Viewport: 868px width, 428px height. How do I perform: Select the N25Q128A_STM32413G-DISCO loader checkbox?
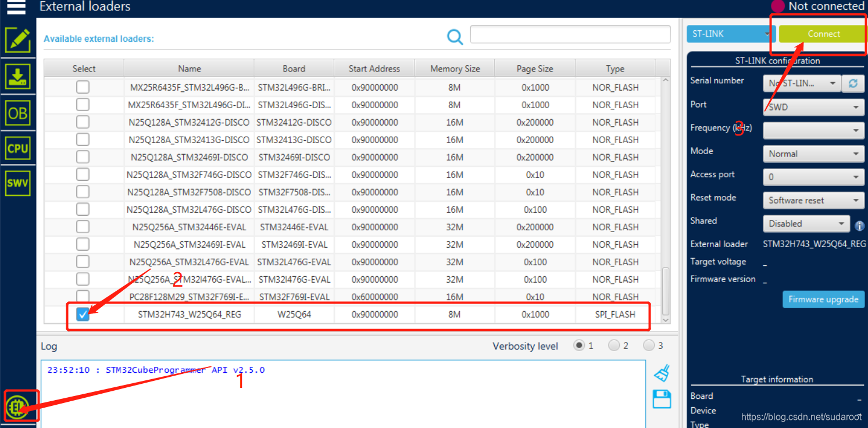coord(83,140)
